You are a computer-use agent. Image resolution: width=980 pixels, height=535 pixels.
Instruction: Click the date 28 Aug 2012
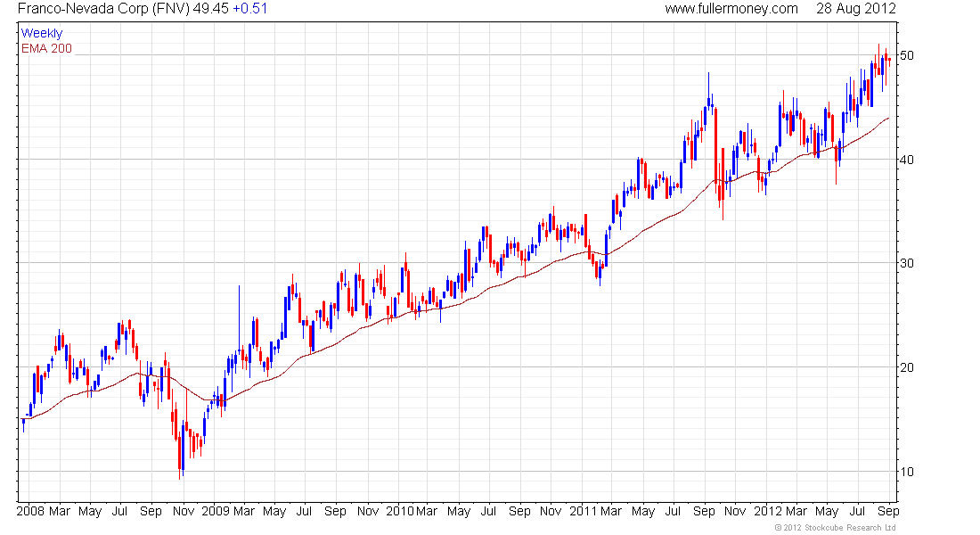pos(855,9)
